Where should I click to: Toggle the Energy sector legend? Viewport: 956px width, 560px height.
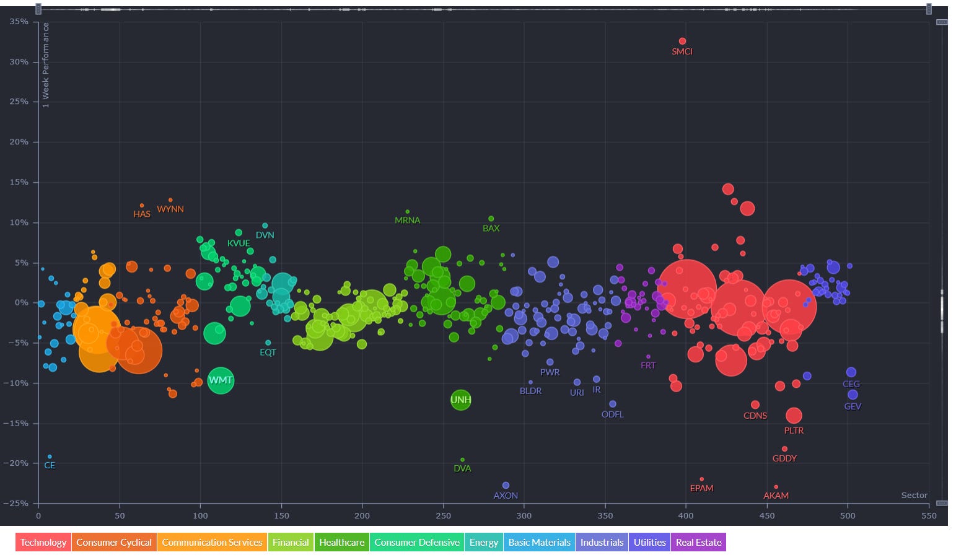pyautogui.click(x=484, y=542)
